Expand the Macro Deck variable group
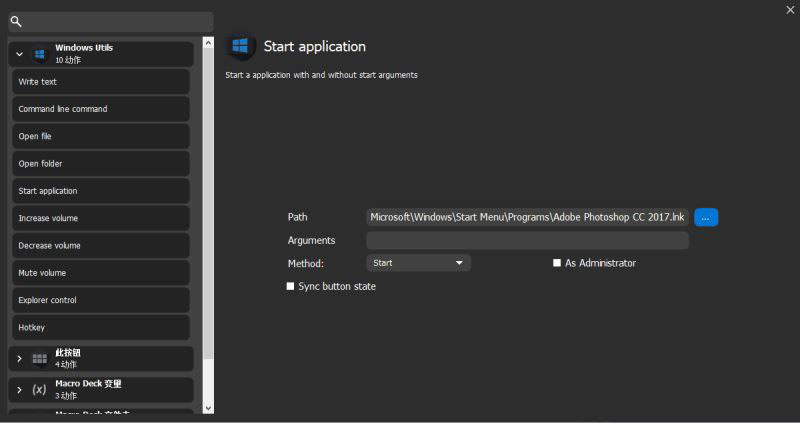The height and width of the screenshot is (423, 800). point(19,389)
